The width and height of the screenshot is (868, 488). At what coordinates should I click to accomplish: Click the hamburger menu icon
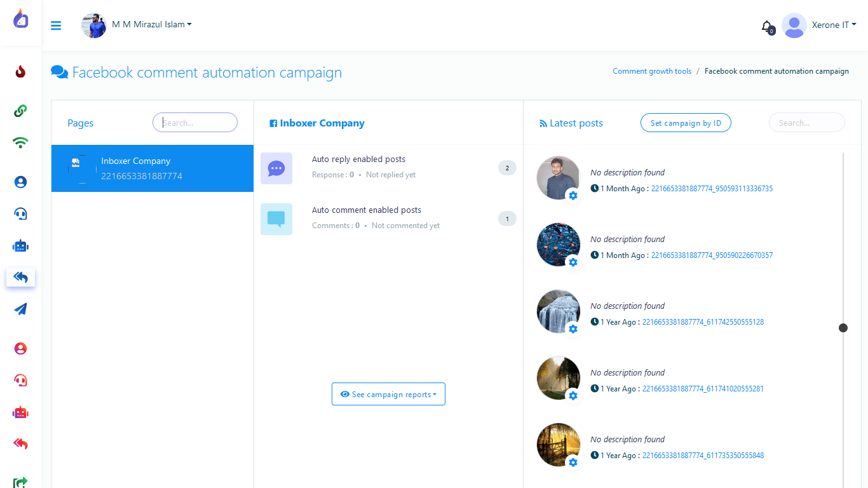click(x=56, y=25)
